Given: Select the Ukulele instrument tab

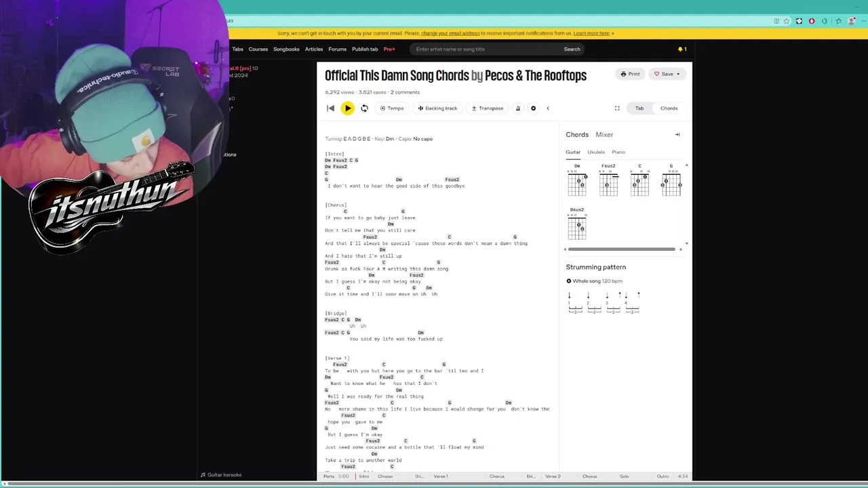Looking at the screenshot, I should (596, 152).
